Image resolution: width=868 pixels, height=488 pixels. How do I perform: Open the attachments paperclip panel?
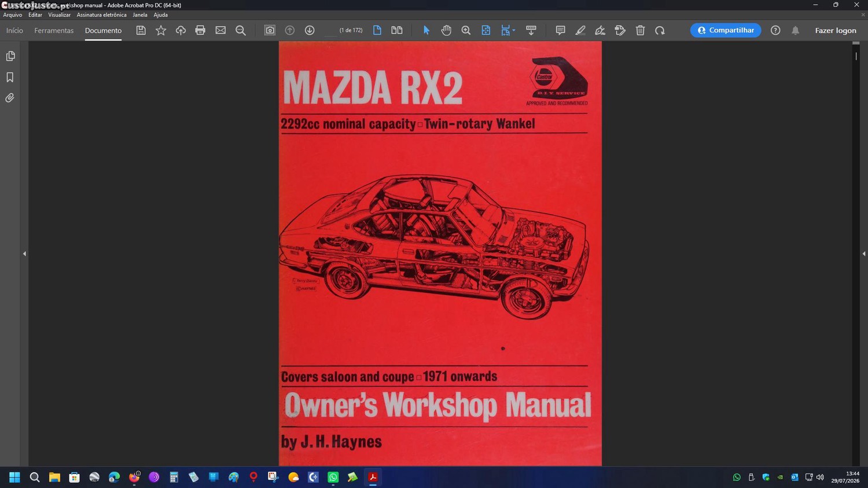tap(10, 98)
